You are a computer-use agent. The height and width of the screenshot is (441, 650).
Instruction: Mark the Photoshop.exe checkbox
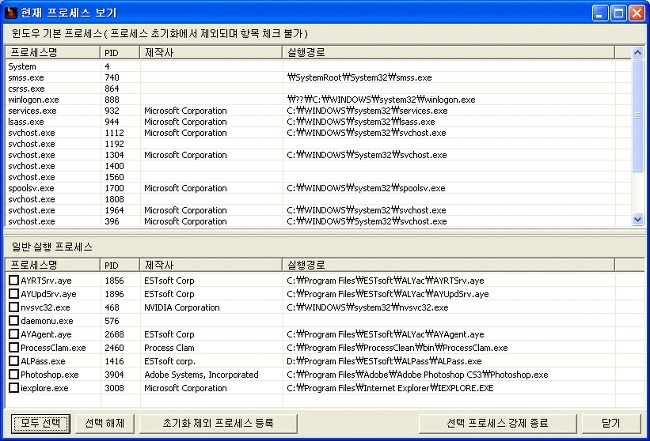[x=14, y=375]
